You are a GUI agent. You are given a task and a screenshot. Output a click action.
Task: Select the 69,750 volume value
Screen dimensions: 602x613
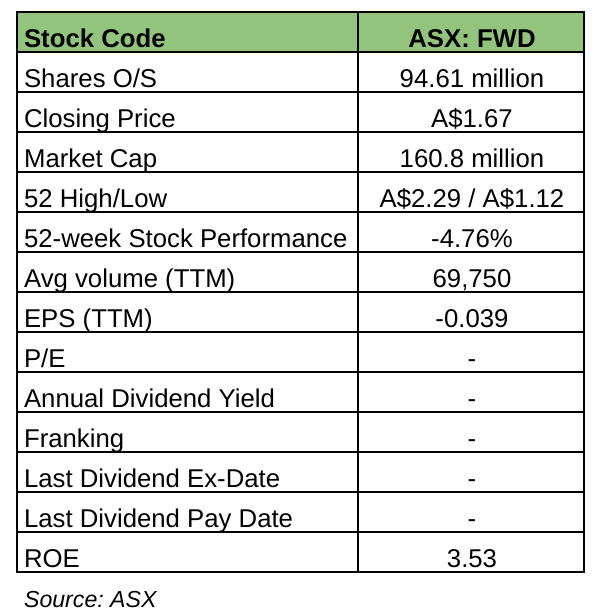(471, 278)
